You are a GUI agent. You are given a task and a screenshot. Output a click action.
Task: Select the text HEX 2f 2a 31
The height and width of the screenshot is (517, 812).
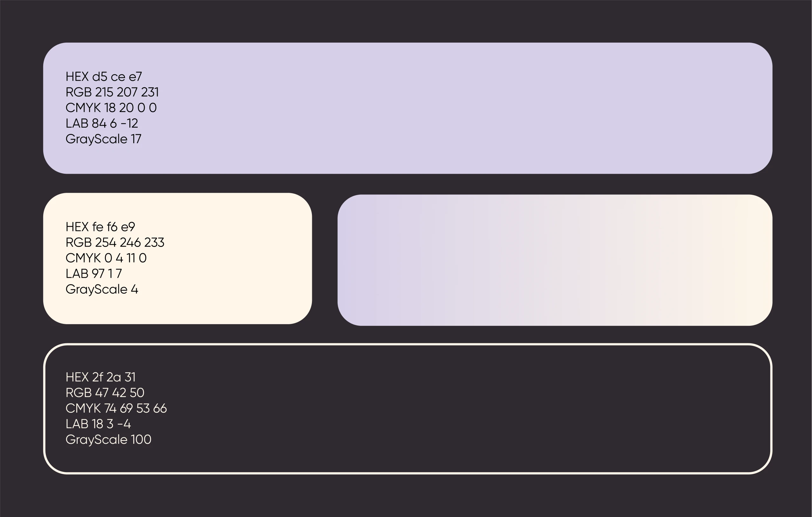100,377
